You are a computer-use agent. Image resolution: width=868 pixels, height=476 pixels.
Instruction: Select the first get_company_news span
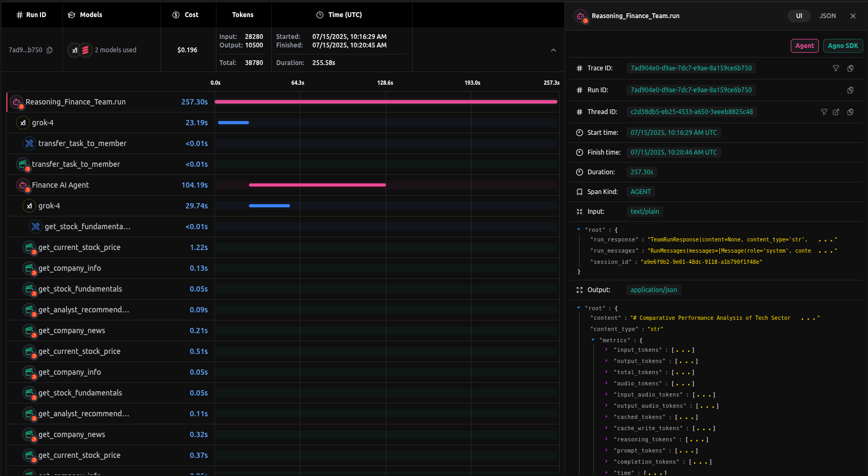point(71,330)
